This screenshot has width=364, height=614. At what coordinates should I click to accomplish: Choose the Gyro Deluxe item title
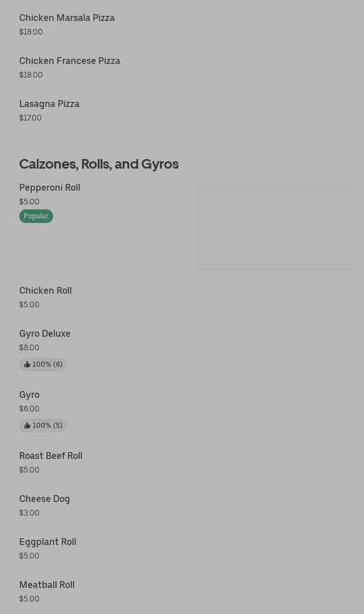(45, 334)
